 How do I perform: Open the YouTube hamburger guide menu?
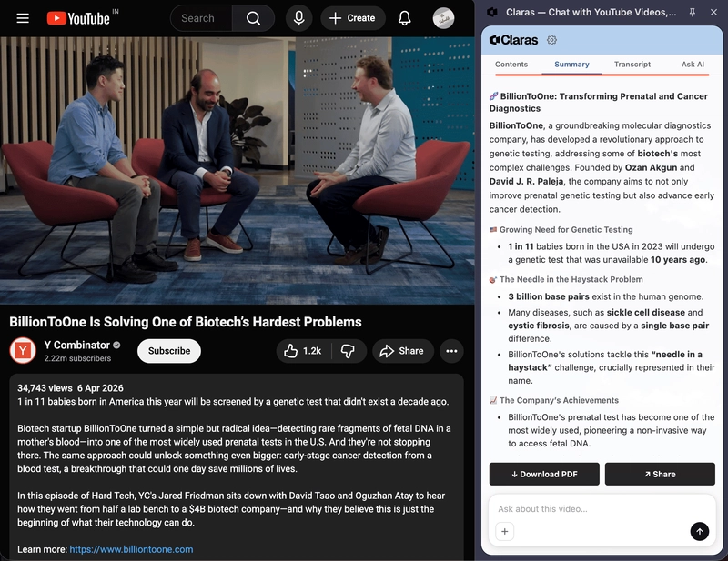click(x=23, y=18)
